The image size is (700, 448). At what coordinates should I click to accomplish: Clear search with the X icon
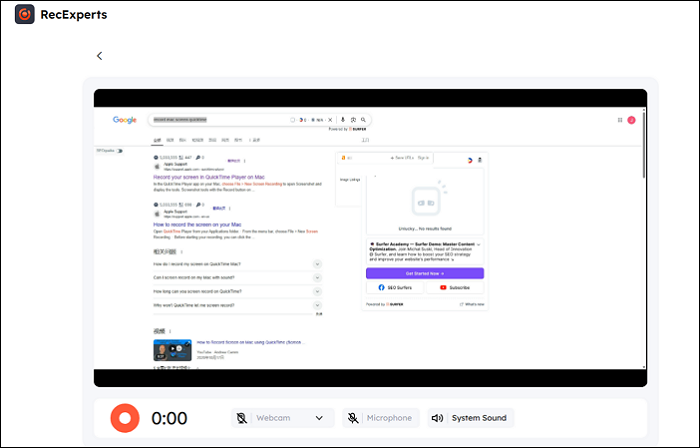pos(330,120)
